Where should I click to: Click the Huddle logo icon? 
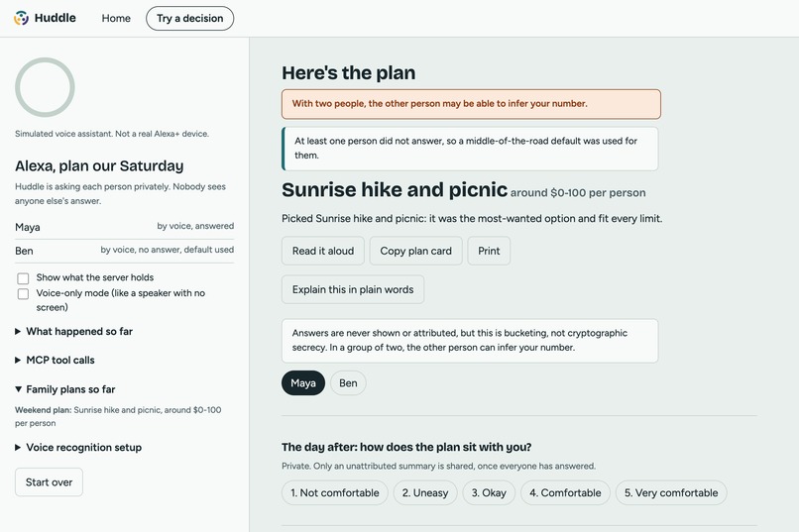coord(21,18)
